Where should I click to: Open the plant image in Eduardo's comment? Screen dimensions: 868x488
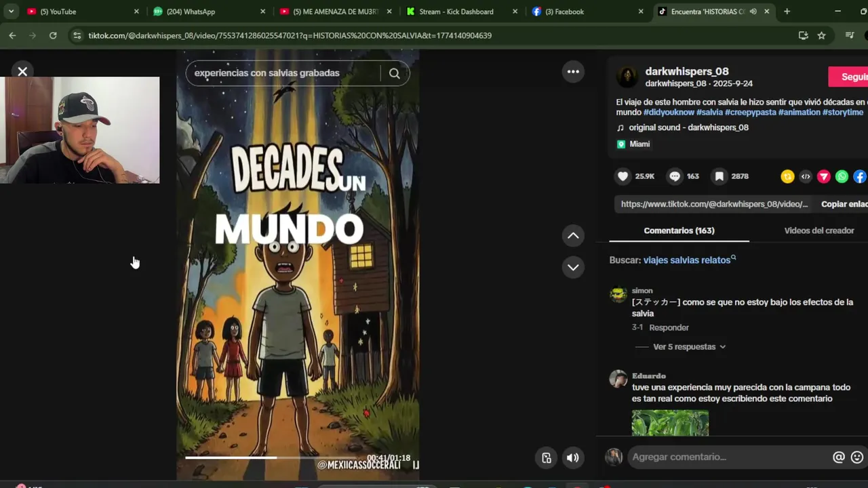670,423
